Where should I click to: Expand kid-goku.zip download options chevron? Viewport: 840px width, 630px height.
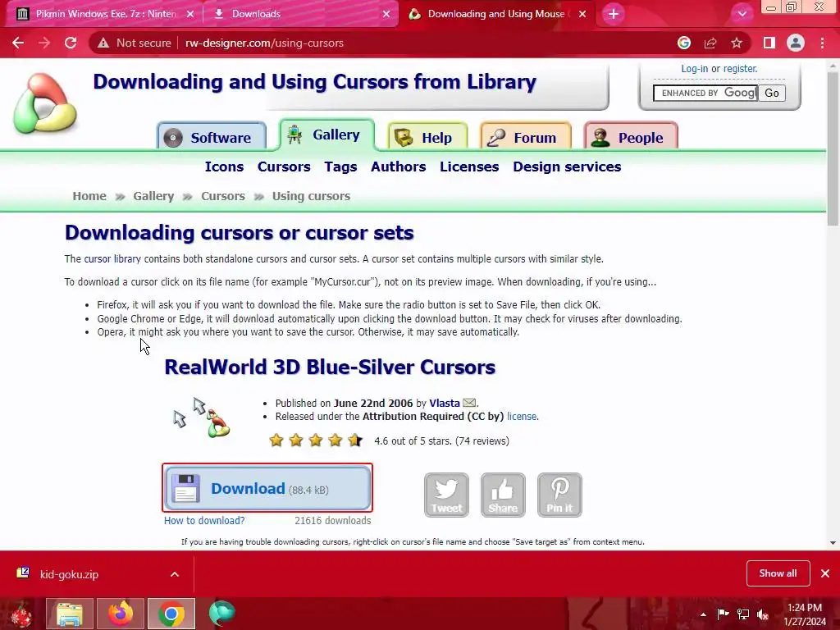[x=175, y=574]
